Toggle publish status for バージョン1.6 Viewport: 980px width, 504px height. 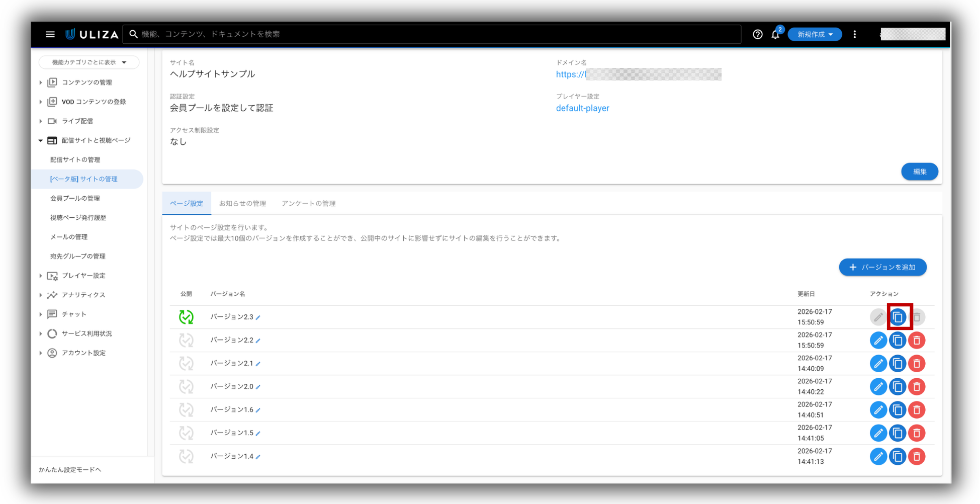click(186, 410)
